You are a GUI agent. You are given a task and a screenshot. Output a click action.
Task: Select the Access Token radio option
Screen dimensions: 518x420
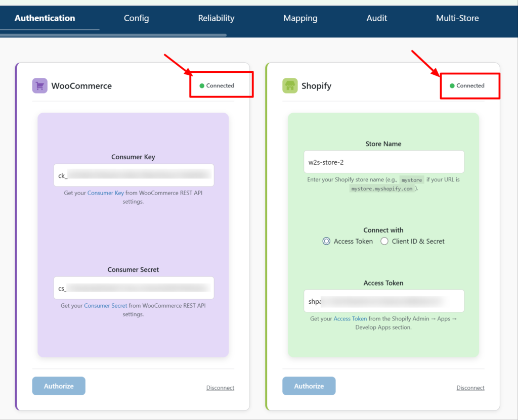click(326, 241)
